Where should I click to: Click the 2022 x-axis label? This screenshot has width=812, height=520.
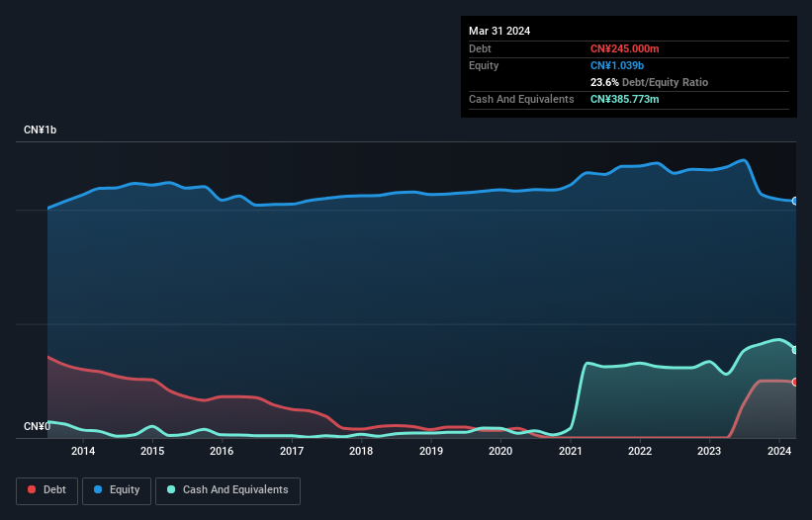(640, 451)
